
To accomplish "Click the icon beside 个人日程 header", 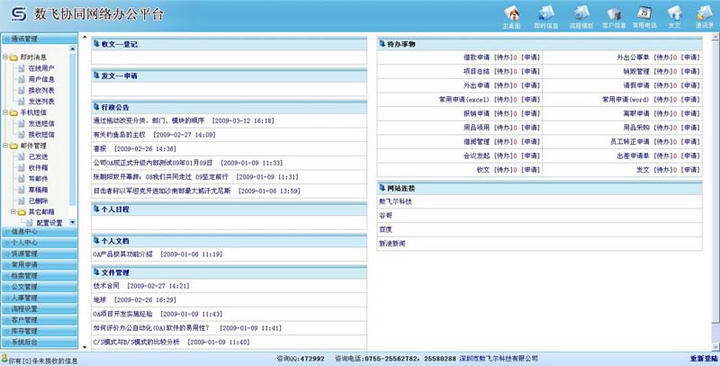I will tap(96, 209).
